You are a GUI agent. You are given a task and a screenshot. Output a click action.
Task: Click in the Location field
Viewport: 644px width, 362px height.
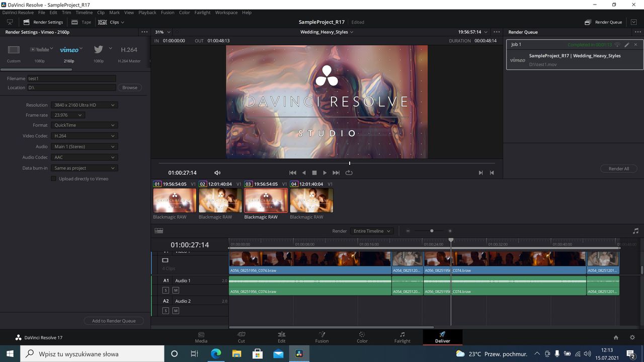71,87
